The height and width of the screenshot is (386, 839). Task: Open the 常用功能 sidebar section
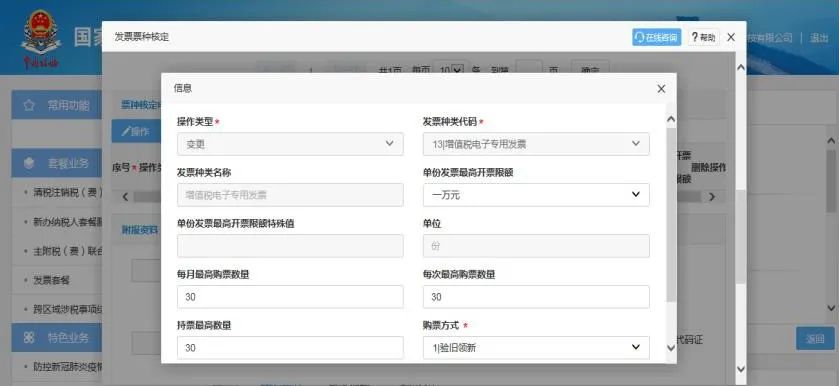click(x=57, y=105)
